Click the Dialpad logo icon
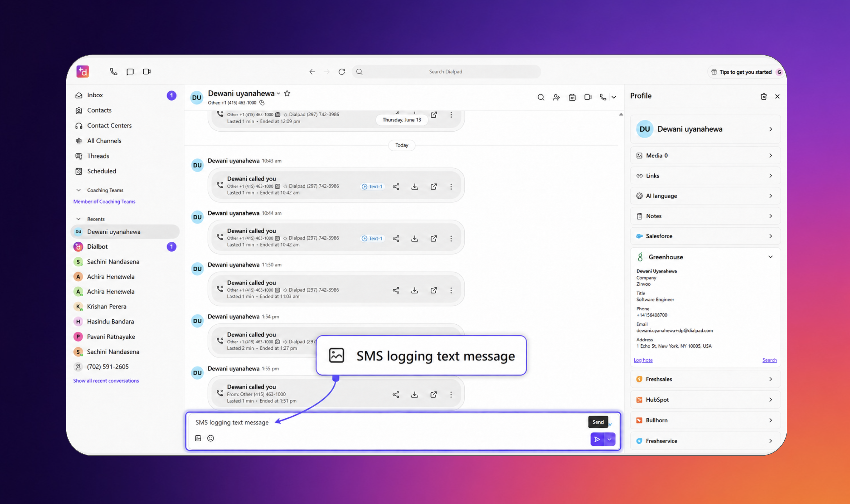The height and width of the screenshot is (504, 850). pos(83,72)
